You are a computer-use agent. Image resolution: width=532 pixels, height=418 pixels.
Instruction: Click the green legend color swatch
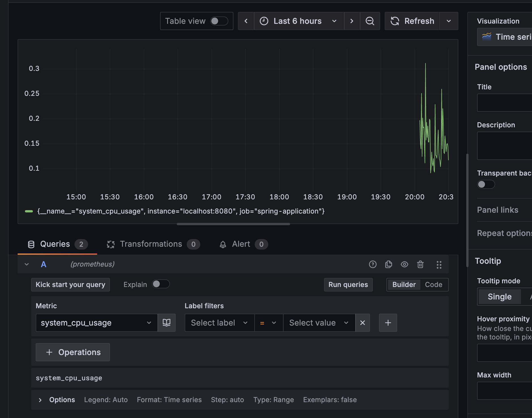(x=29, y=211)
